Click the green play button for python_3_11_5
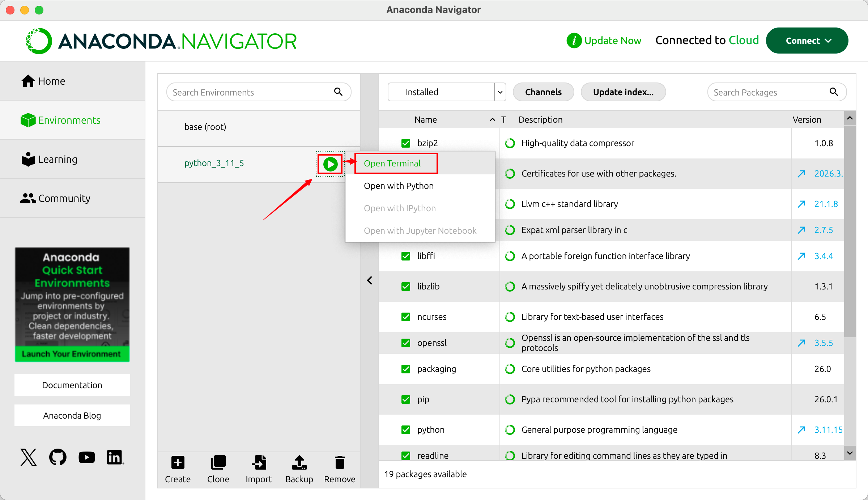The image size is (868, 500). pos(330,164)
